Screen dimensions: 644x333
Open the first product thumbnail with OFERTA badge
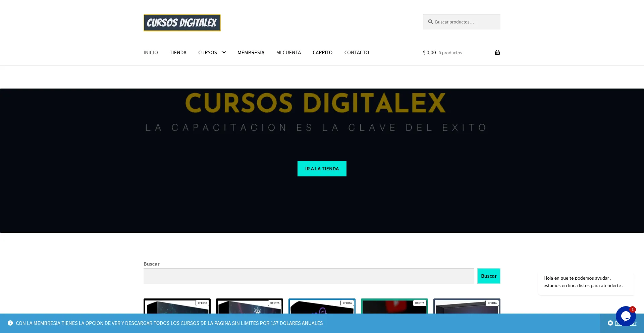click(177, 306)
